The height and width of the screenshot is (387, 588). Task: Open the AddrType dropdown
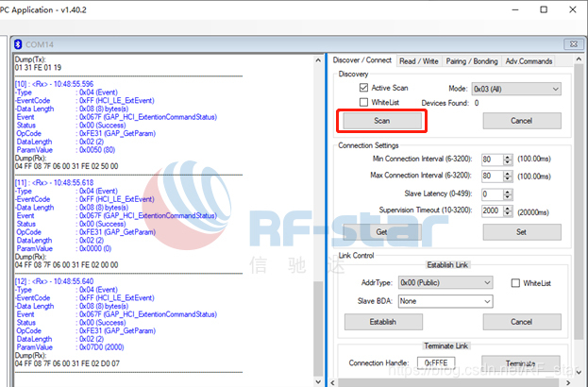point(445,282)
